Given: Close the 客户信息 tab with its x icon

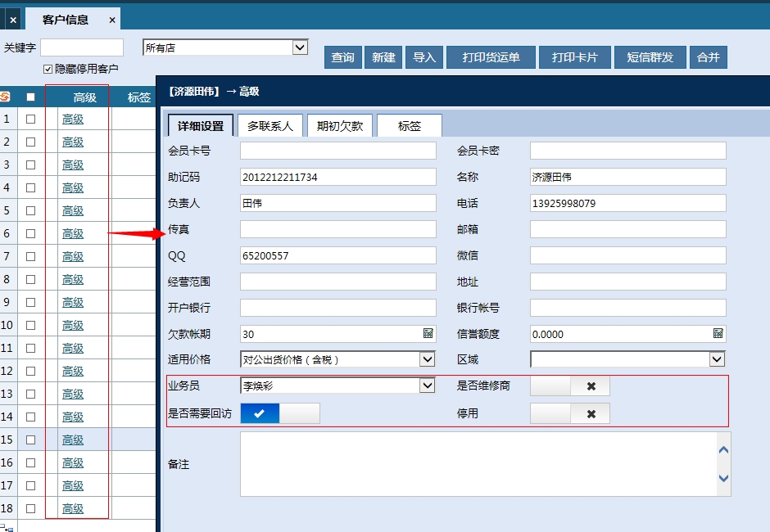Looking at the screenshot, I should tap(112, 18).
